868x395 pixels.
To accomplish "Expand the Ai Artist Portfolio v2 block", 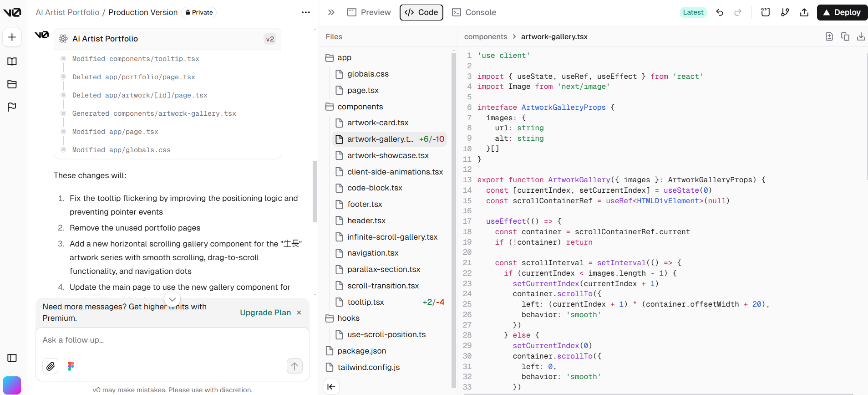I will (x=168, y=39).
